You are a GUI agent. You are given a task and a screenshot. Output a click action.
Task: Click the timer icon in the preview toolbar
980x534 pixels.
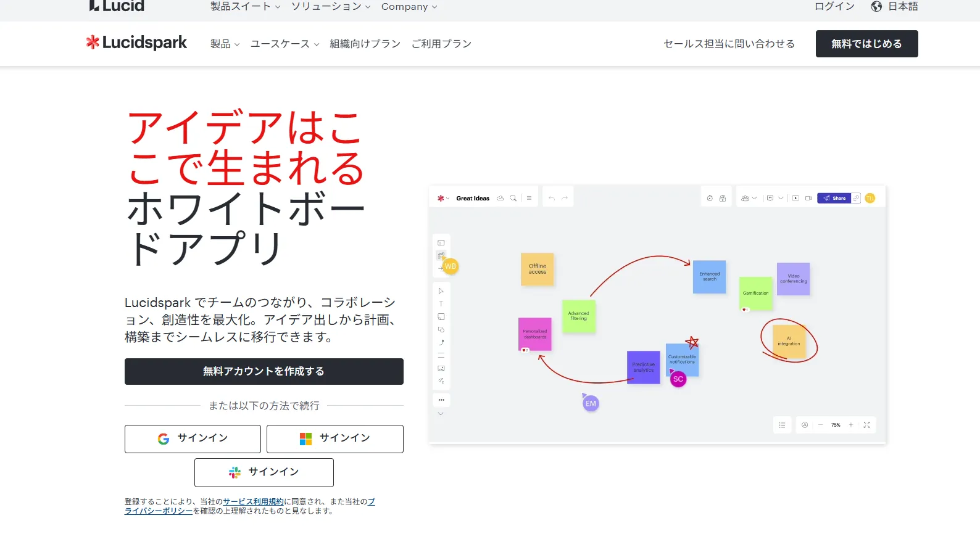[710, 198]
